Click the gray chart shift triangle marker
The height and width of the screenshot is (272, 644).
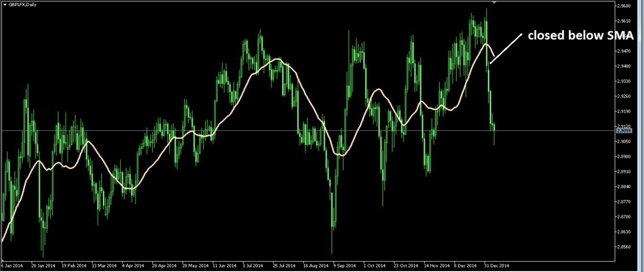(x=495, y=3)
